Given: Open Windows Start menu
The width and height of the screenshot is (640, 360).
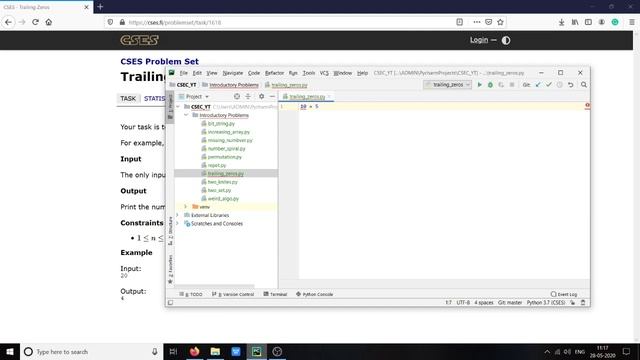Looking at the screenshot, I should click(10, 351).
